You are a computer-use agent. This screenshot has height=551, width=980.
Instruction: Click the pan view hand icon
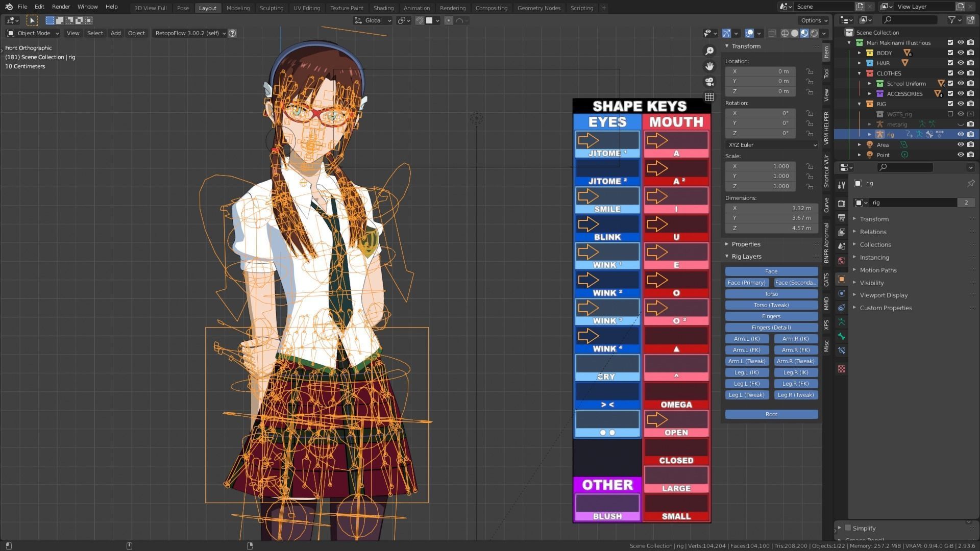click(x=709, y=66)
